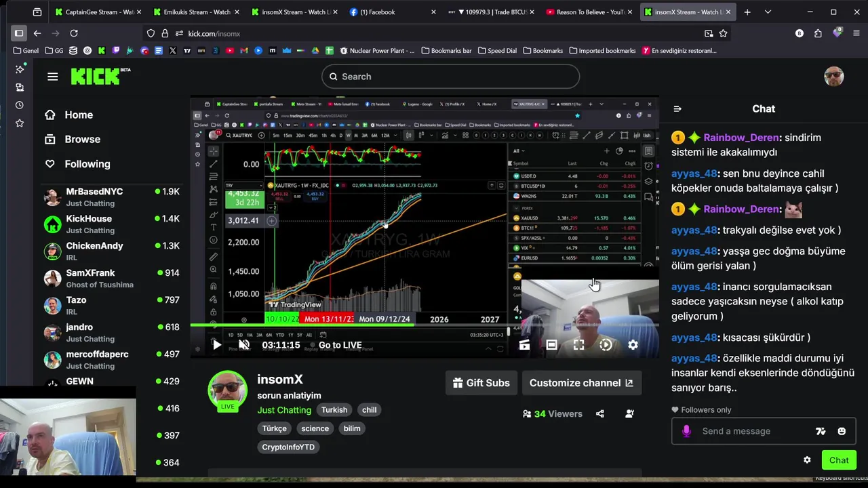Click the Gift Subs button
The width and height of the screenshot is (868, 488).
(x=481, y=383)
